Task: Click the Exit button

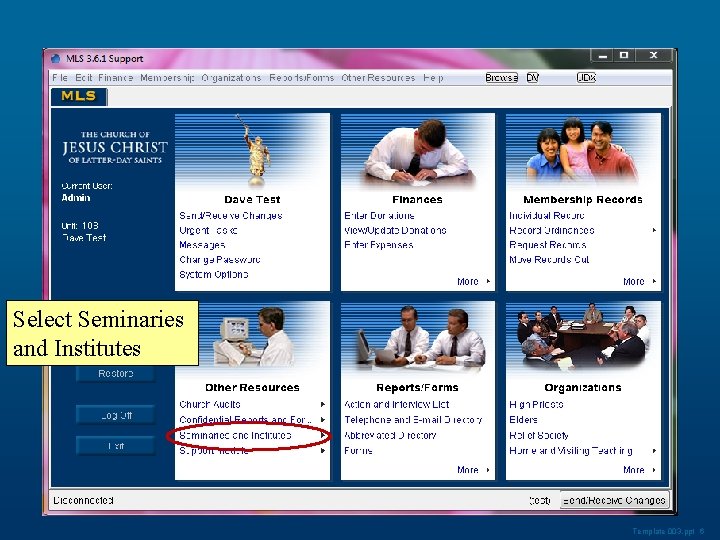Action: tap(116, 446)
